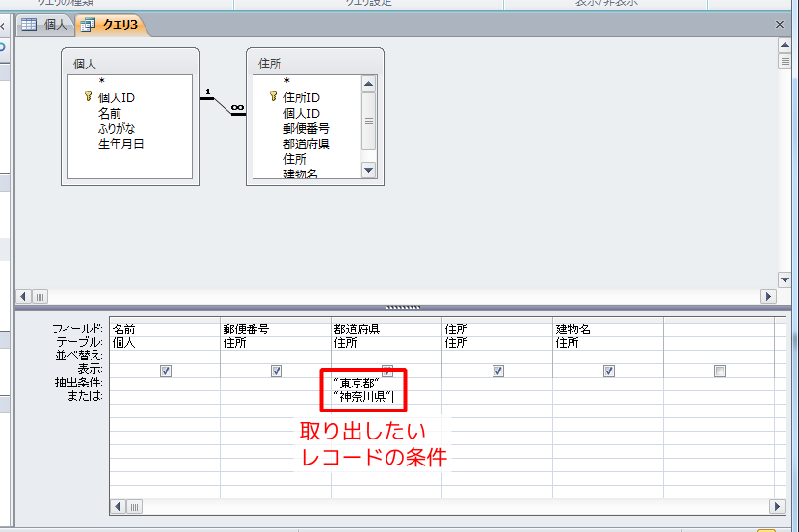
Task: Click the 名前 field cell in grid
Action: click(165, 330)
